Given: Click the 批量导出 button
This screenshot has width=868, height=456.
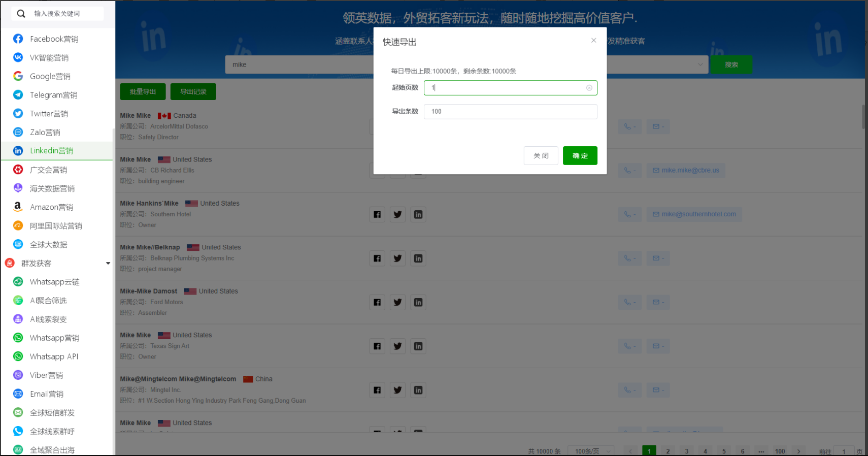Looking at the screenshot, I should pos(143,92).
